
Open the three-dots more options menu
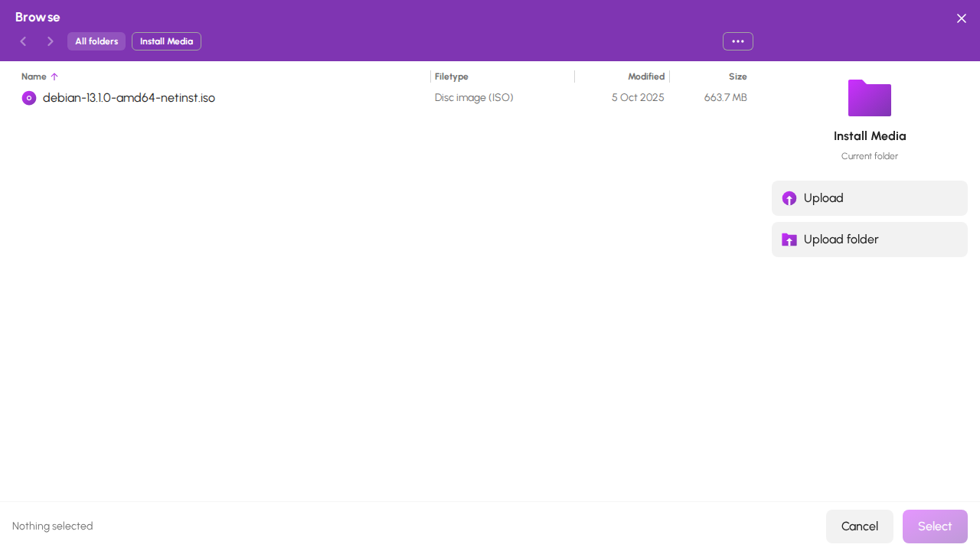[x=738, y=41]
